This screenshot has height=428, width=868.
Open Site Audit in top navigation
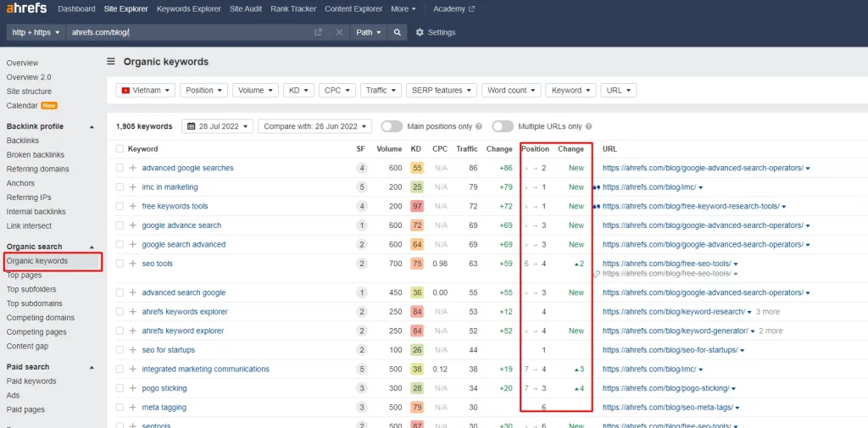click(246, 8)
